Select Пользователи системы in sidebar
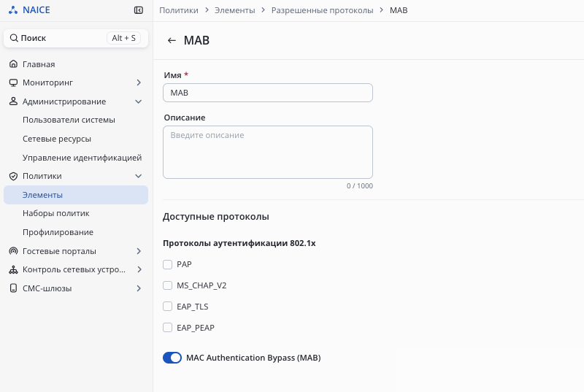This screenshot has width=584, height=392. pyautogui.click(x=69, y=120)
